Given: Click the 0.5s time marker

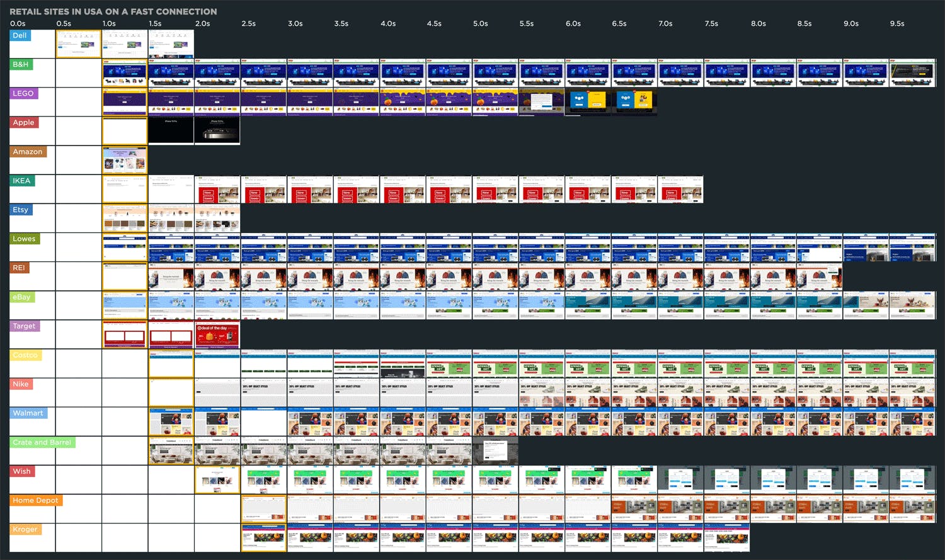Looking at the screenshot, I should (x=64, y=24).
